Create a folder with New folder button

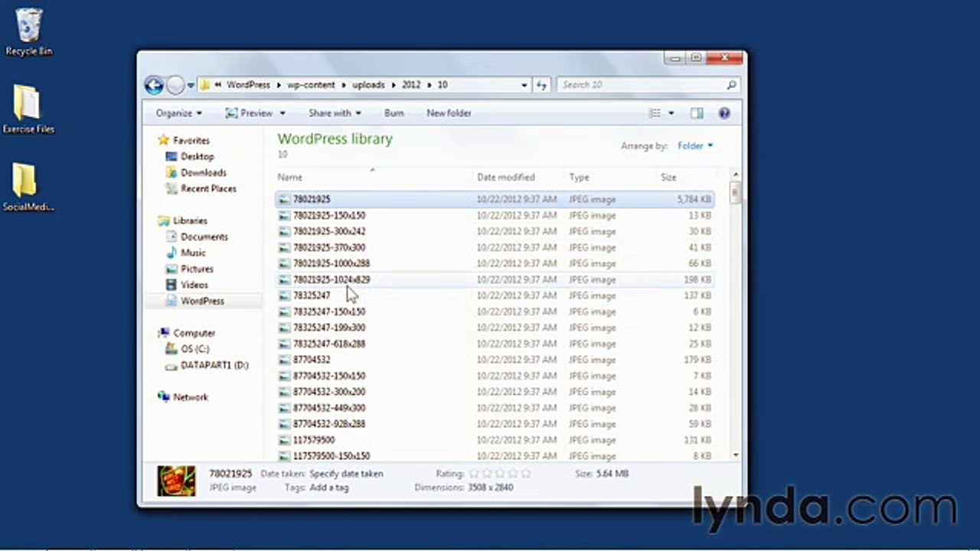pos(449,113)
